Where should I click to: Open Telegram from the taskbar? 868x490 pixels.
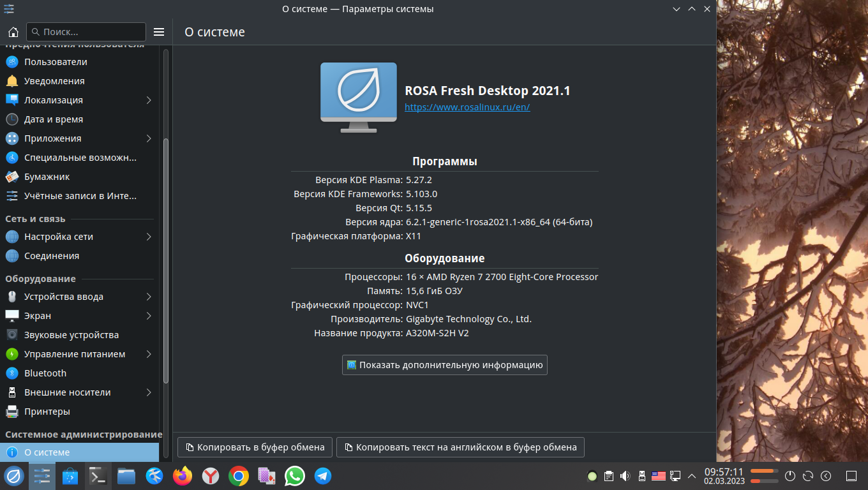coord(323,476)
